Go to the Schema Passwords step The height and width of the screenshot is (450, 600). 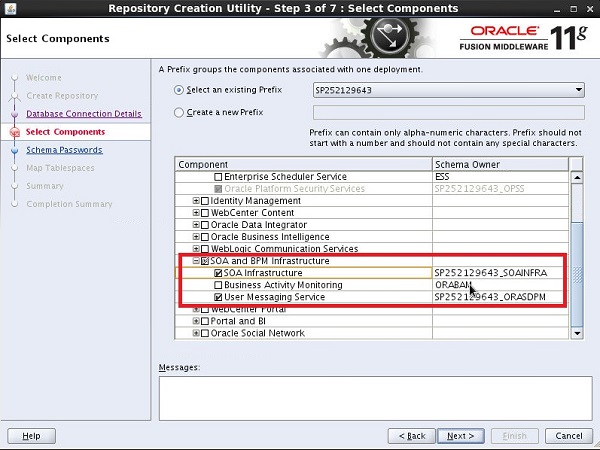click(64, 150)
